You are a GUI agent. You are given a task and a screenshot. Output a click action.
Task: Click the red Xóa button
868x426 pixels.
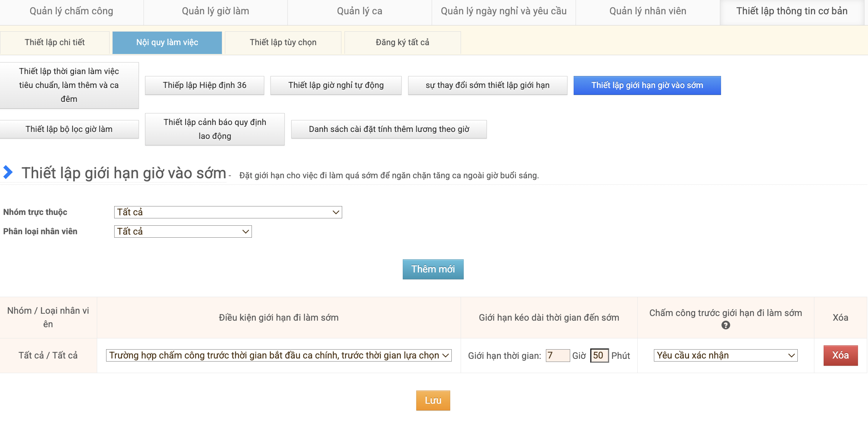[840, 355]
